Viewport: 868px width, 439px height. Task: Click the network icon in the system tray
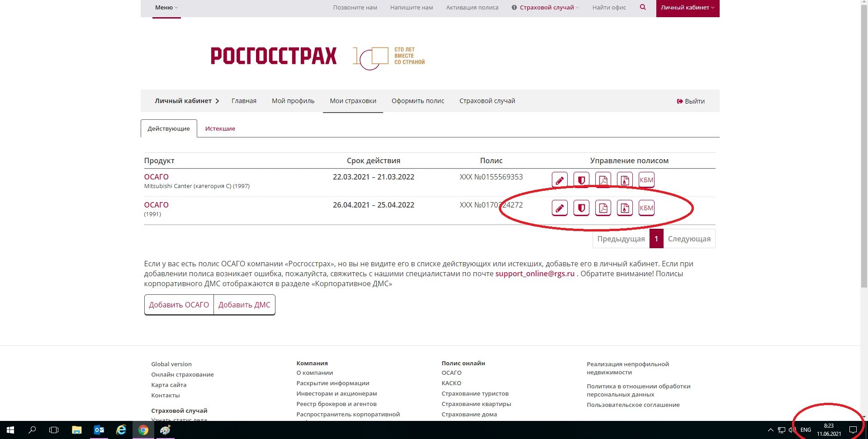click(782, 430)
